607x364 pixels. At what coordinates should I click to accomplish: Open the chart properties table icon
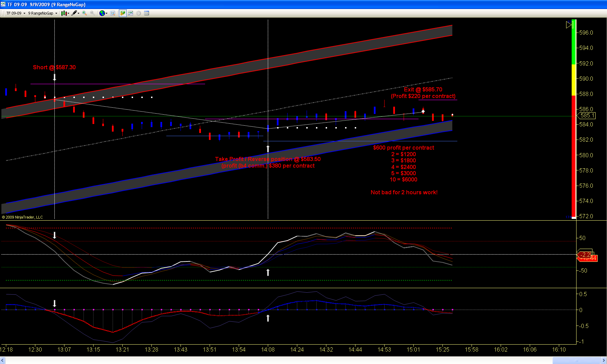147,13
